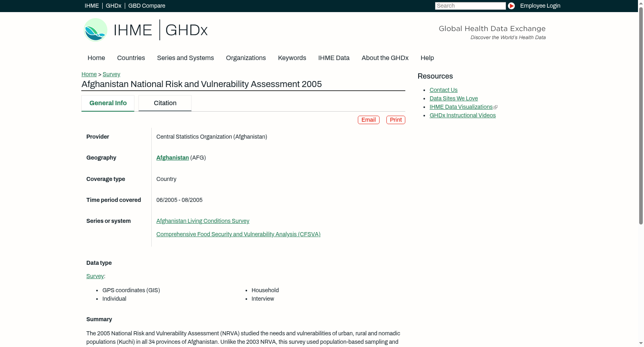The width and height of the screenshot is (644, 347).
Task: Open the IHME link in top bar
Action: 92,6
